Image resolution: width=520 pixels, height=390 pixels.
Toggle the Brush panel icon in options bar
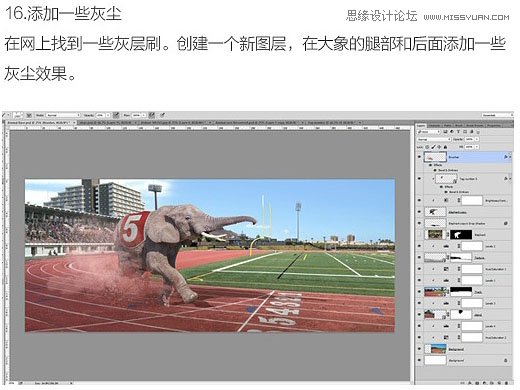pos(29,115)
